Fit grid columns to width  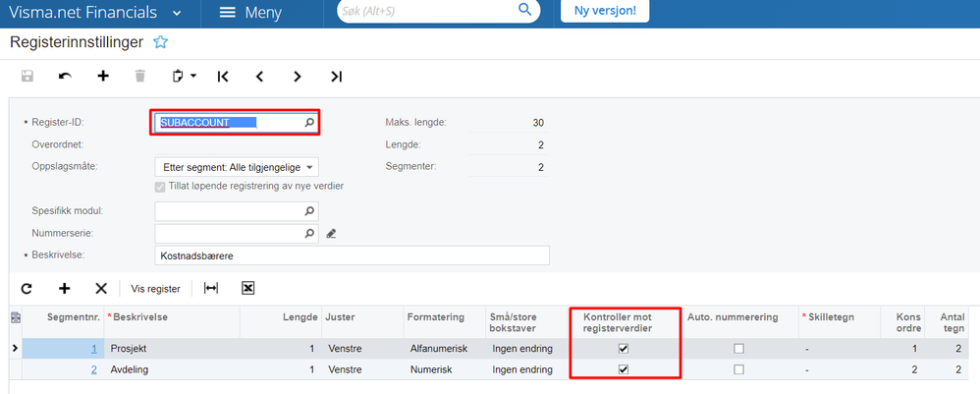(x=211, y=288)
